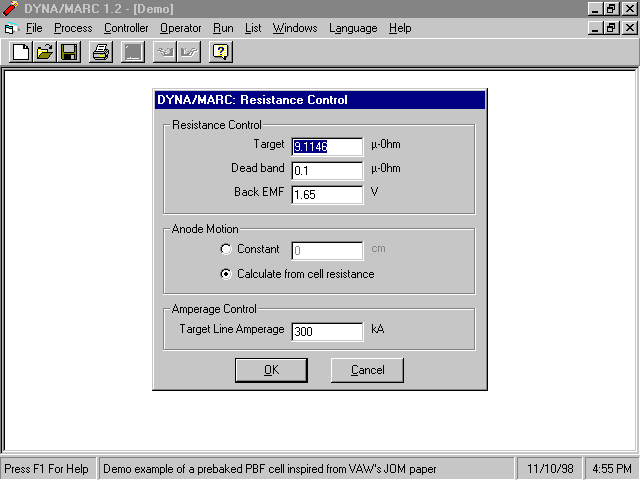640x480 pixels.
Task: Open the File menu
Action: pos(34,28)
